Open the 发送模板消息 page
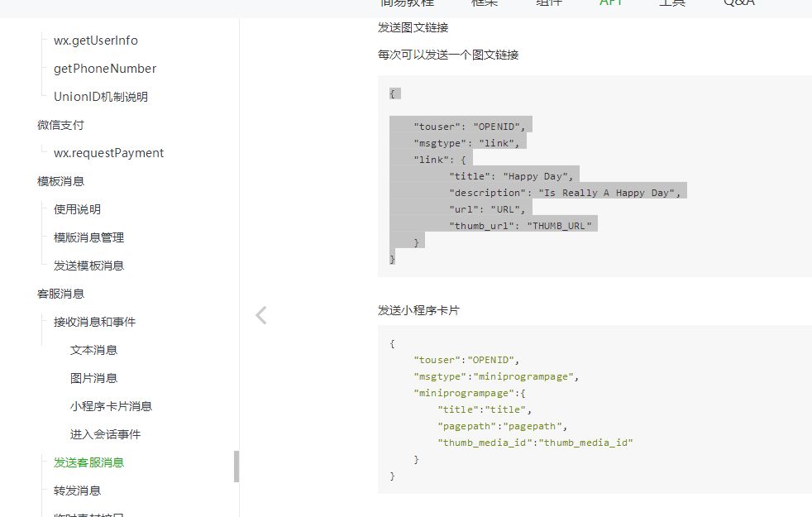This screenshot has width=812, height=517. (89, 266)
